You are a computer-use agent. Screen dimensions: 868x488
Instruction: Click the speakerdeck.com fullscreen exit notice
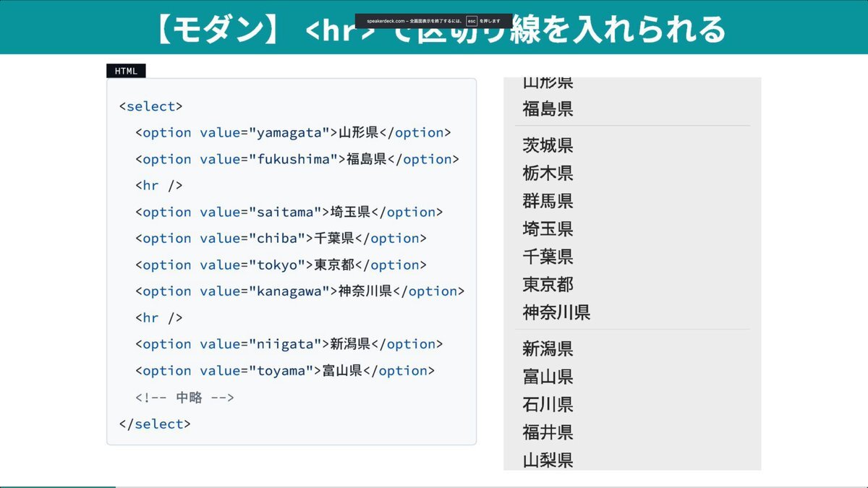click(433, 21)
